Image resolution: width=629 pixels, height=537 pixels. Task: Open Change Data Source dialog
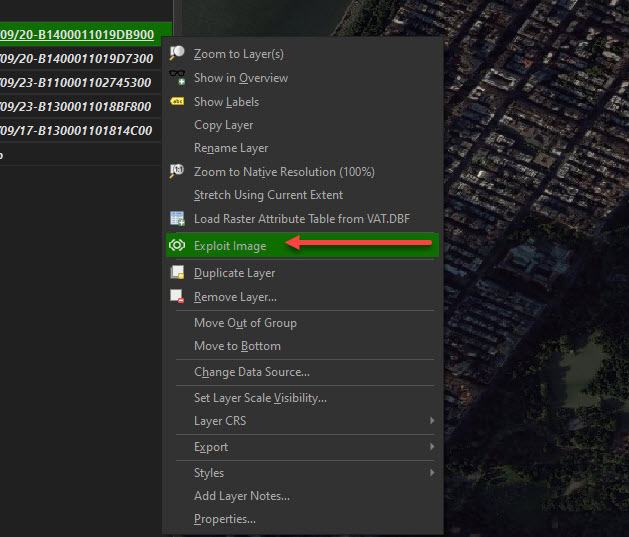coord(251,372)
